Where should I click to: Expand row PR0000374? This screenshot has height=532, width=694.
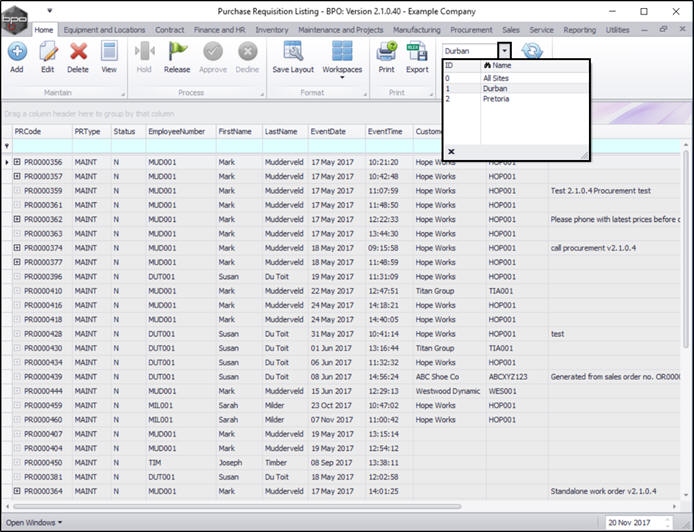click(17, 248)
